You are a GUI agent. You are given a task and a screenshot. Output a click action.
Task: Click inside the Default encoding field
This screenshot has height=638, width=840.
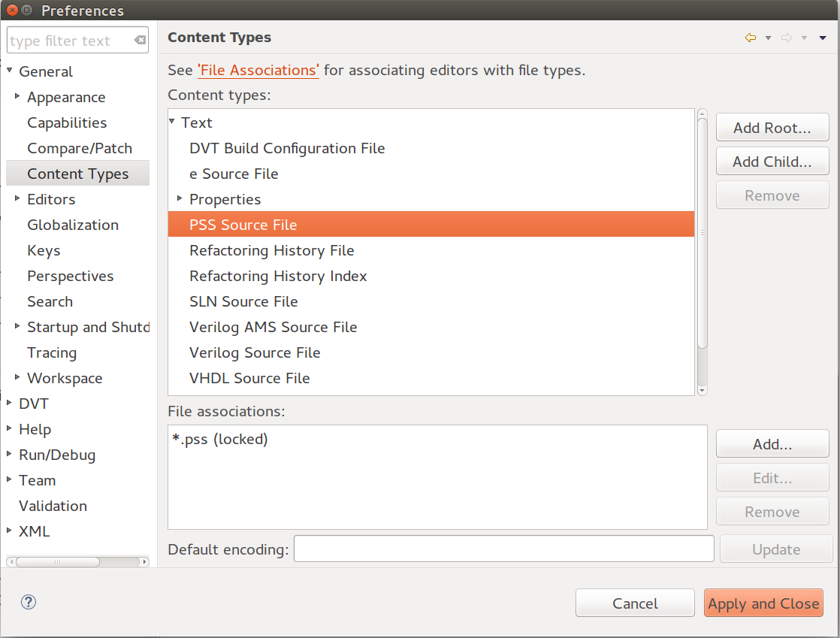coord(503,549)
